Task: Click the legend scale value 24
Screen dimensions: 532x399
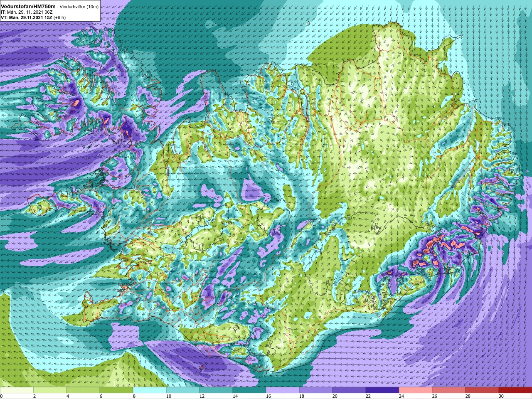Action: point(402,396)
